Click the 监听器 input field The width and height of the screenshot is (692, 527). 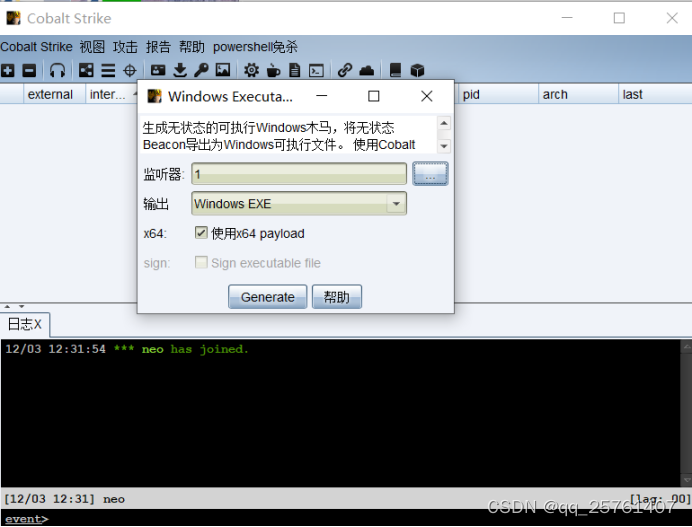299,174
